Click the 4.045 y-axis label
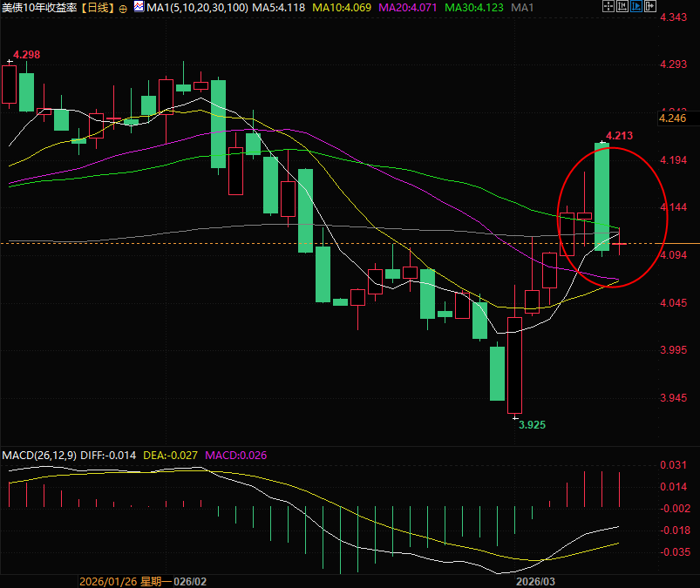Screen dimensions: 700x588 [674, 303]
